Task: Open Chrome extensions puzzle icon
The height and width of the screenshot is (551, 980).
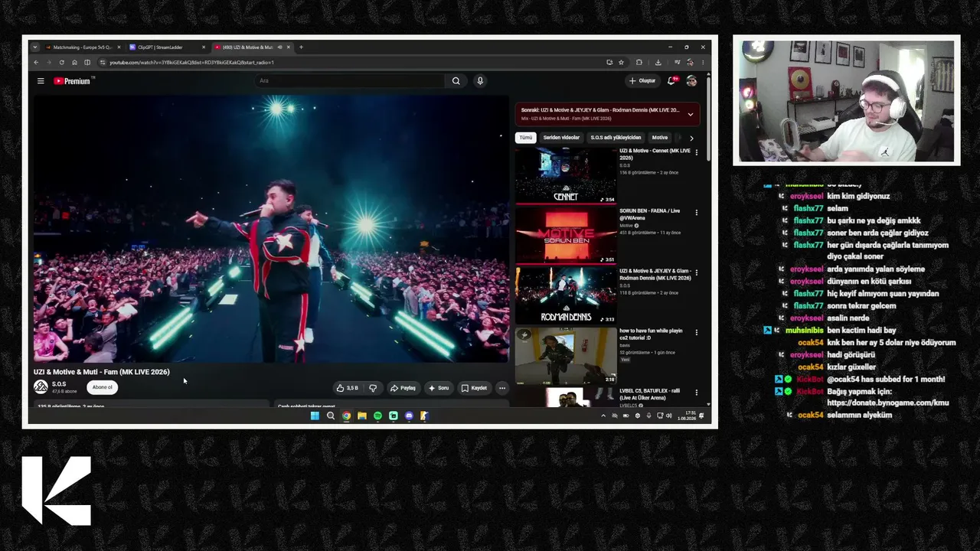Action: point(639,62)
